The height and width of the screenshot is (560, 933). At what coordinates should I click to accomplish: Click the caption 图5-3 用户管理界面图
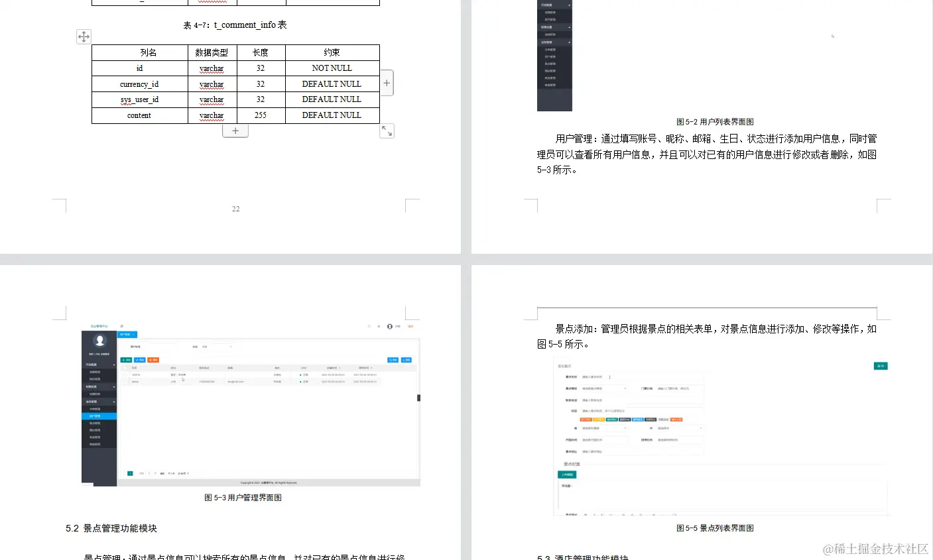tap(243, 498)
